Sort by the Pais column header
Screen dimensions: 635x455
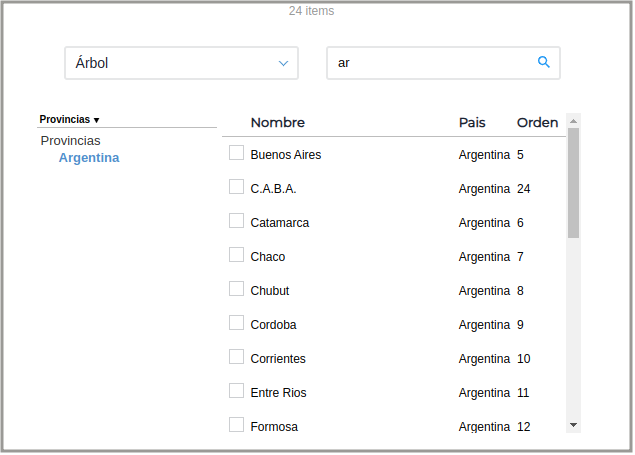(x=472, y=123)
